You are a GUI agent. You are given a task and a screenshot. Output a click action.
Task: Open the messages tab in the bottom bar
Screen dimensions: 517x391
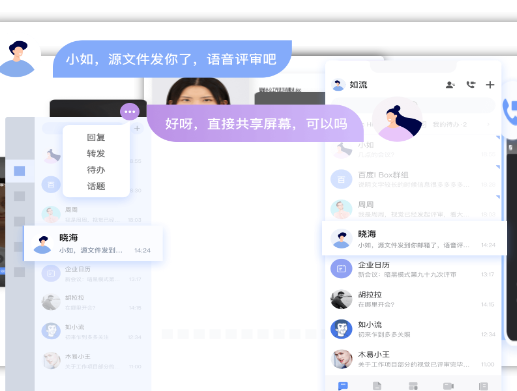[x=343, y=386]
